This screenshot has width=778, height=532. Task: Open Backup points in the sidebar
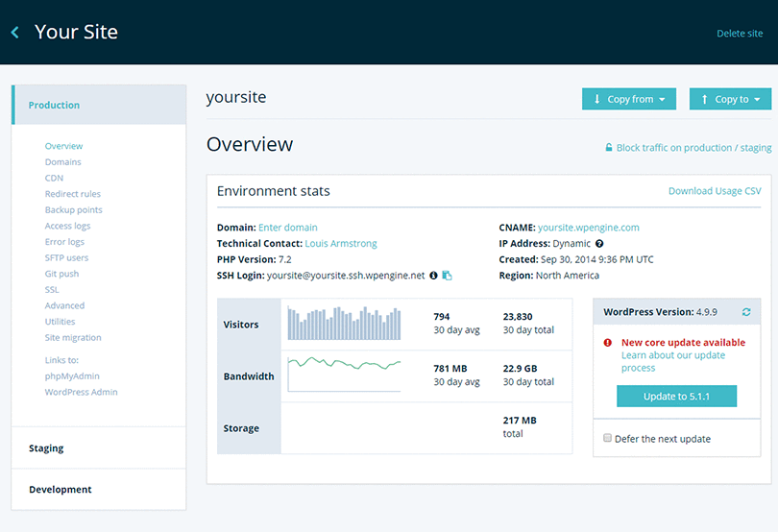point(73,210)
